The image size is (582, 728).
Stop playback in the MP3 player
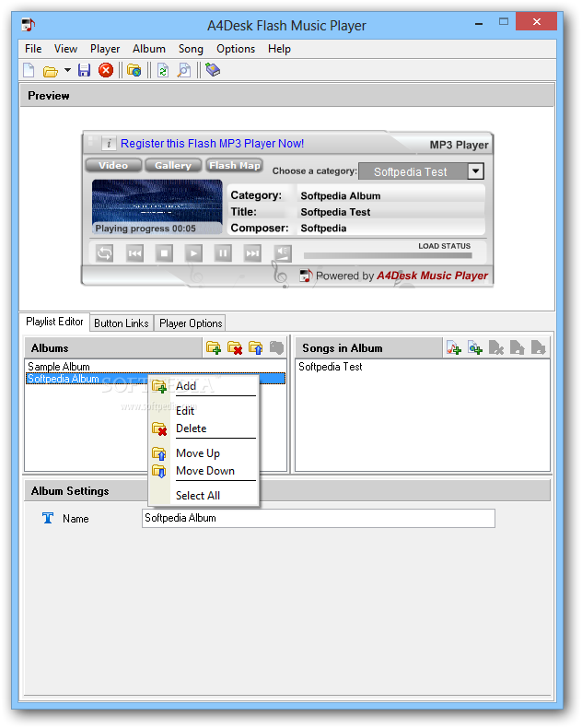coord(164,253)
